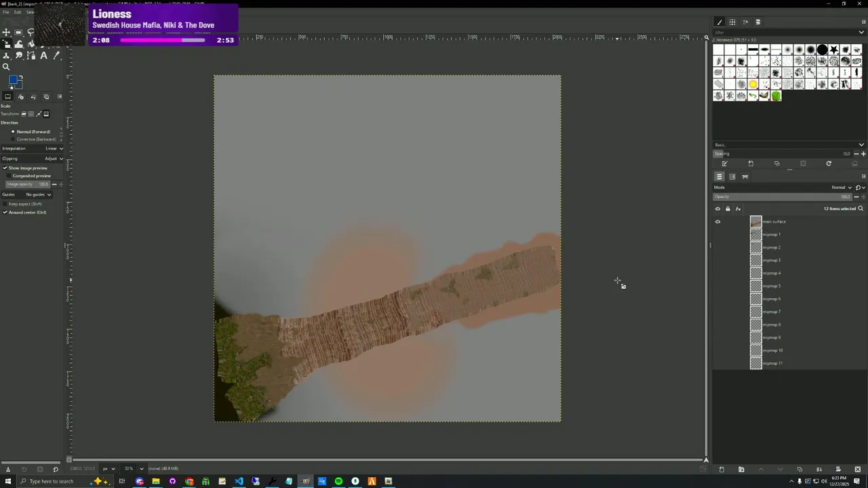Viewport: 868px width, 488px height.
Task: Set Transform target to path
Action: click(x=39, y=114)
